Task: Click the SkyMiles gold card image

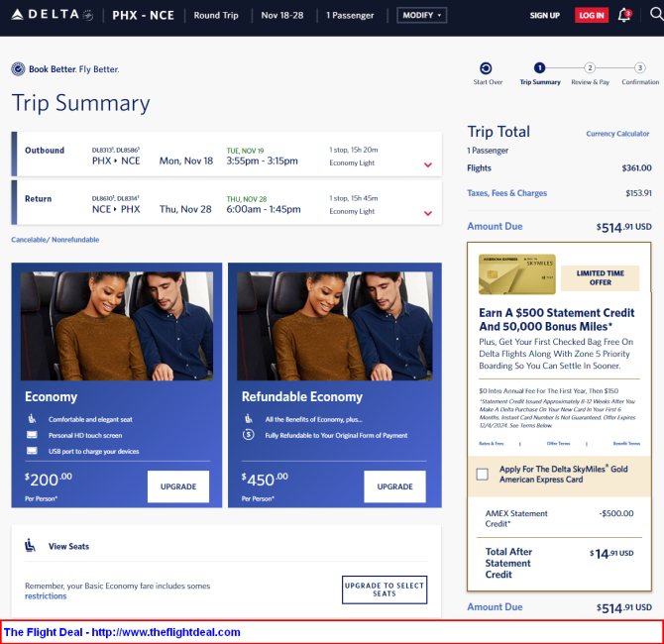Action: coord(517,274)
